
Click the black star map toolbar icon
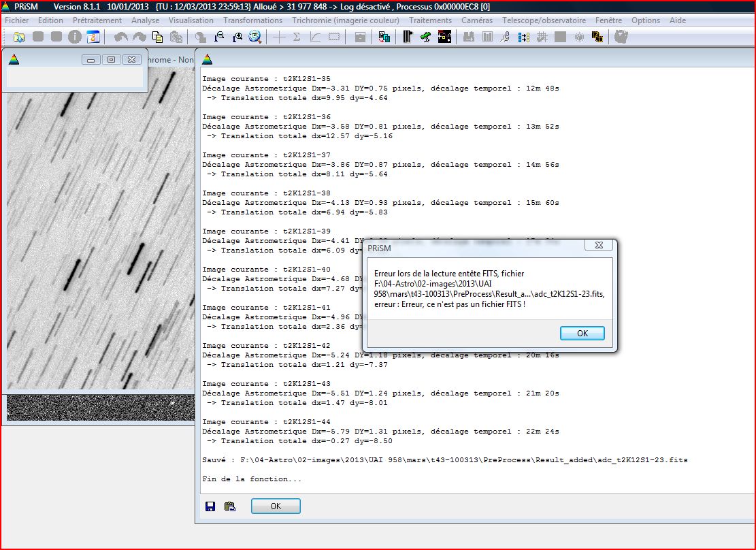pyautogui.click(x=444, y=37)
